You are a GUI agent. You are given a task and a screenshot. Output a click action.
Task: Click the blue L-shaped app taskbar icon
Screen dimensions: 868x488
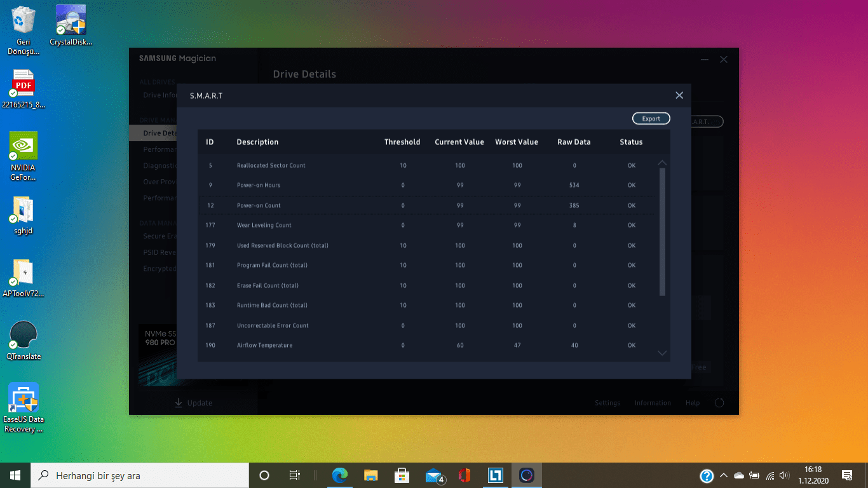click(496, 475)
